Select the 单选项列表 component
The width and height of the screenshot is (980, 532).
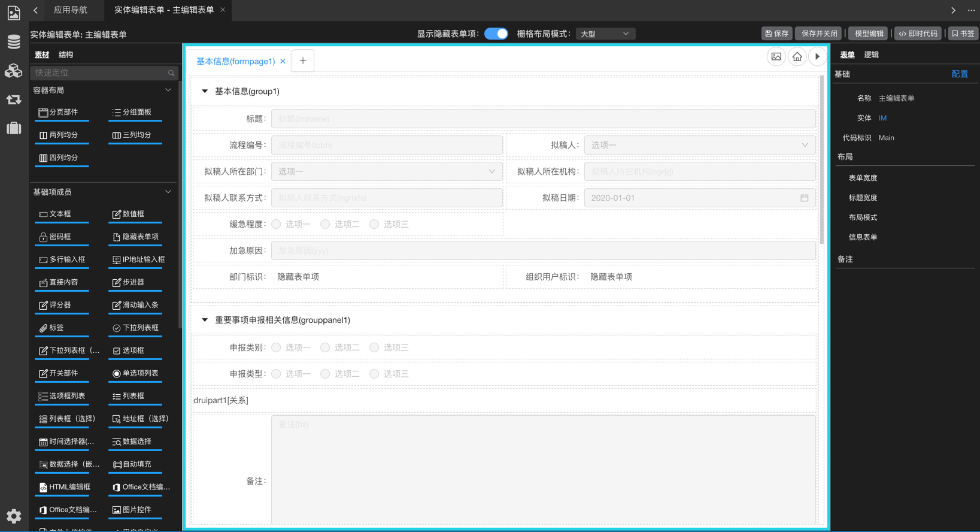(135, 373)
